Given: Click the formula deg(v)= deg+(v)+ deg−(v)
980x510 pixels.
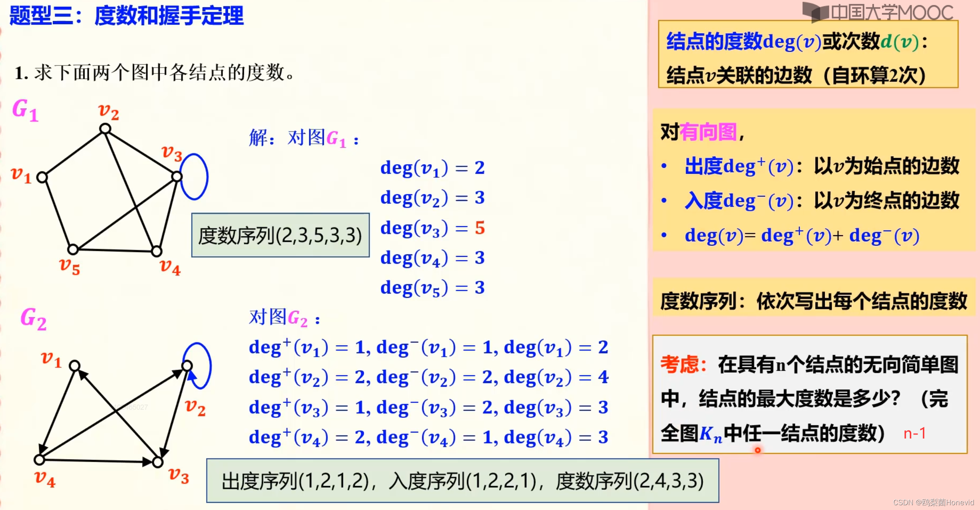Looking at the screenshot, I should tap(802, 236).
